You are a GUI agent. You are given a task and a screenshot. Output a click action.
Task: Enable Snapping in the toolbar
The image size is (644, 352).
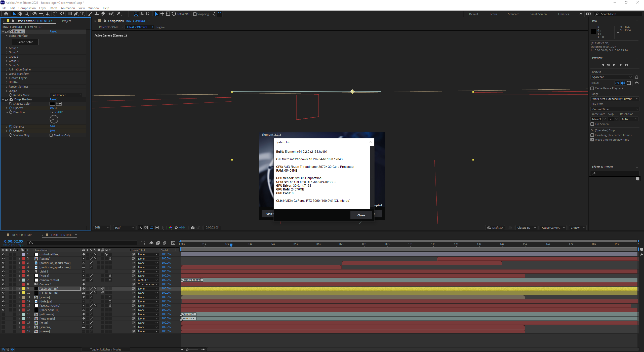tap(195, 14)
